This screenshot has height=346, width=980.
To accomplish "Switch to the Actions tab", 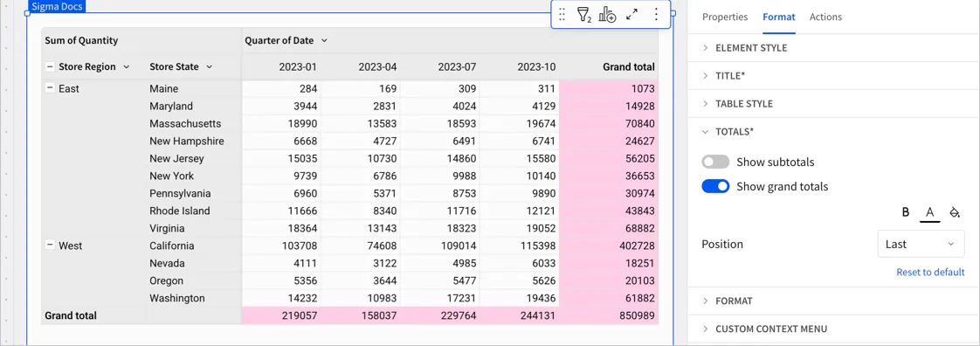I will [825, 17].
